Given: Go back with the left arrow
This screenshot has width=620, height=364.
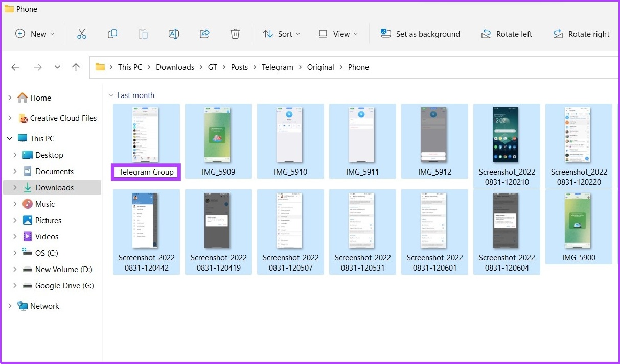Looking at the screenshot, I should 15,67.
